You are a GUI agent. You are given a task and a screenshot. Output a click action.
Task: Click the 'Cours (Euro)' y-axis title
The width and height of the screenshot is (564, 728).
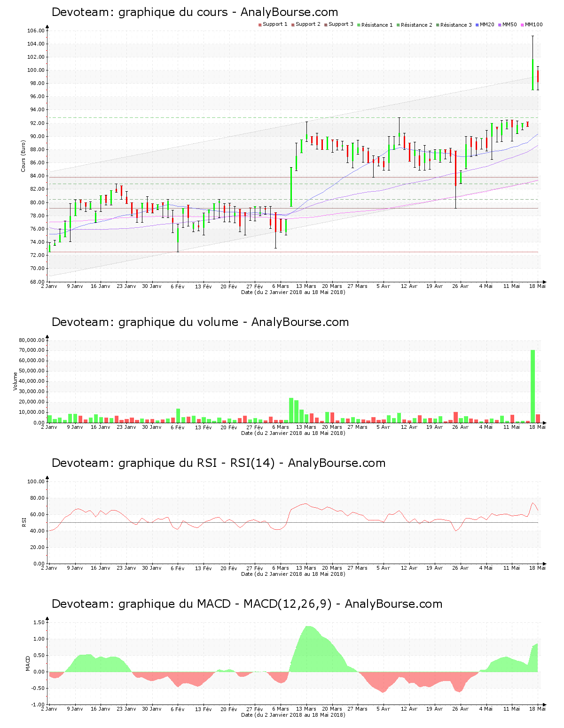click(23, 156)
